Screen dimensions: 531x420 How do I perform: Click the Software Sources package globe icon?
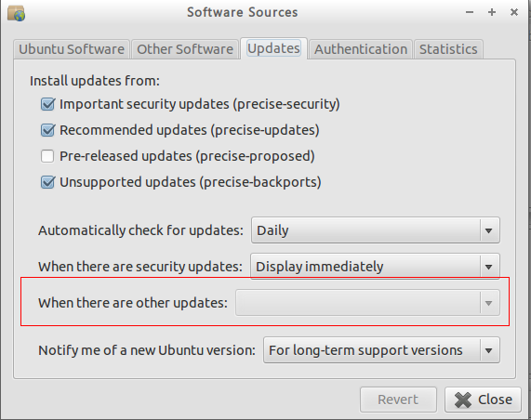pos(16,14)
